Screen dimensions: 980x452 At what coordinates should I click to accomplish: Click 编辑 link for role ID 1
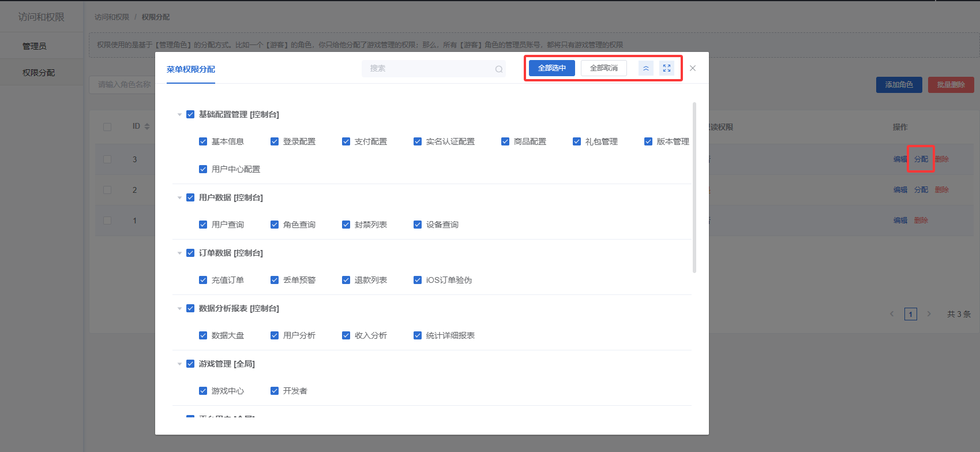pyautogui.click(x=900, y=221)
